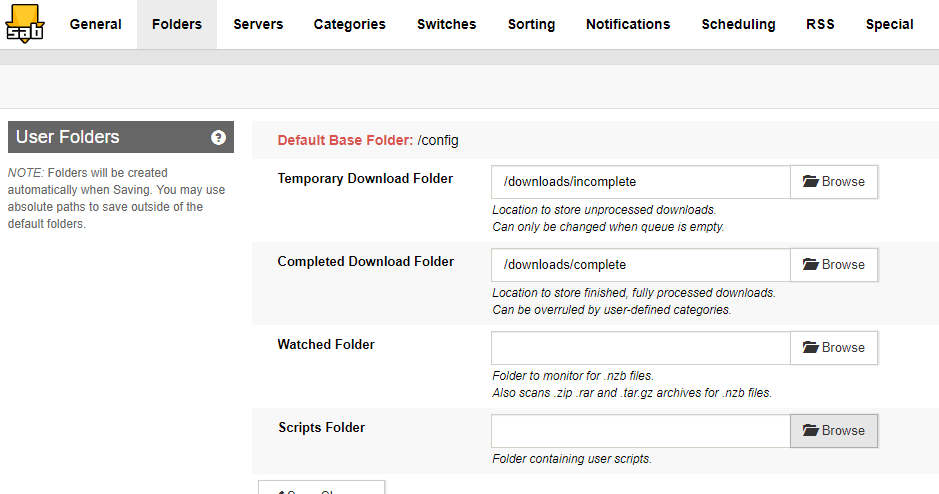Viewport: 939px width, 494px height.
Task: Click 'Can be overruled by user-defined categories.' text
Action: tap(611, 310)
